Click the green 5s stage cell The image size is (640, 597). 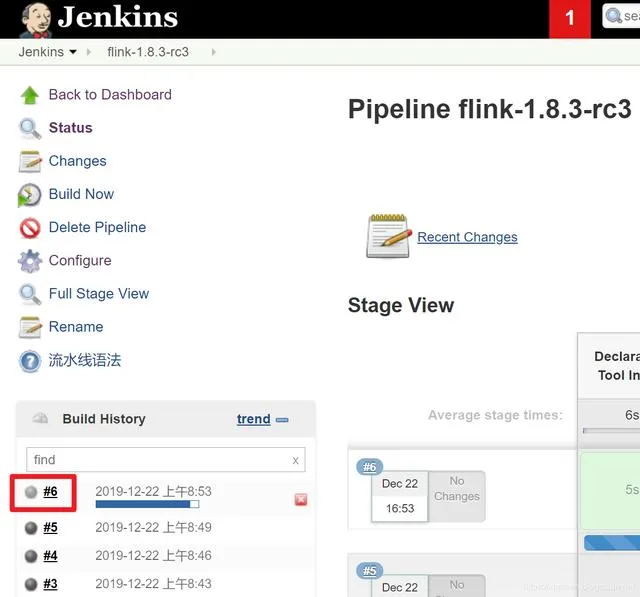pyautogui.click(x=610, y=490)
